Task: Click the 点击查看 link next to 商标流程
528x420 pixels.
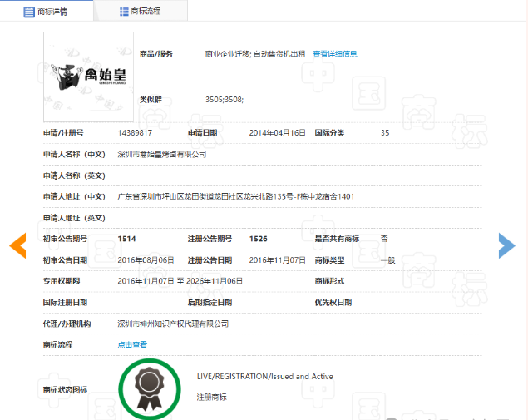Action: [132, 344]
